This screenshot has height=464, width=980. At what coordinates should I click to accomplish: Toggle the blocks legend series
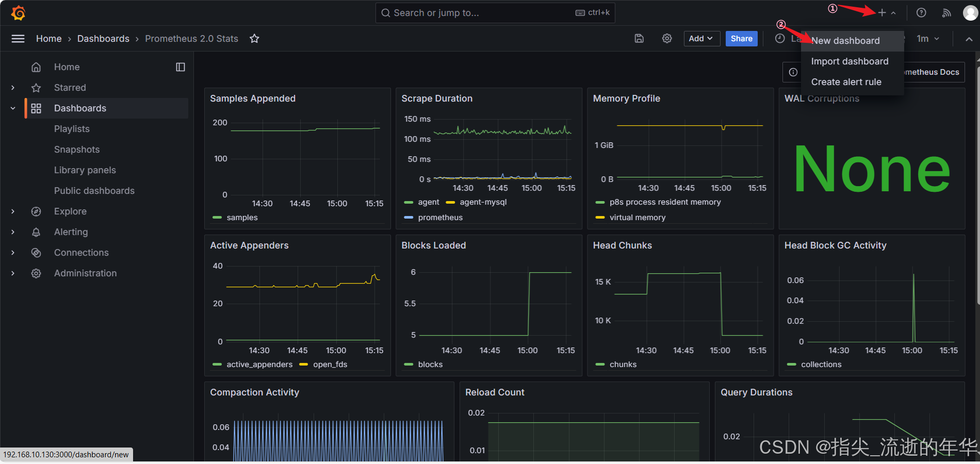[x=430, y=364]
